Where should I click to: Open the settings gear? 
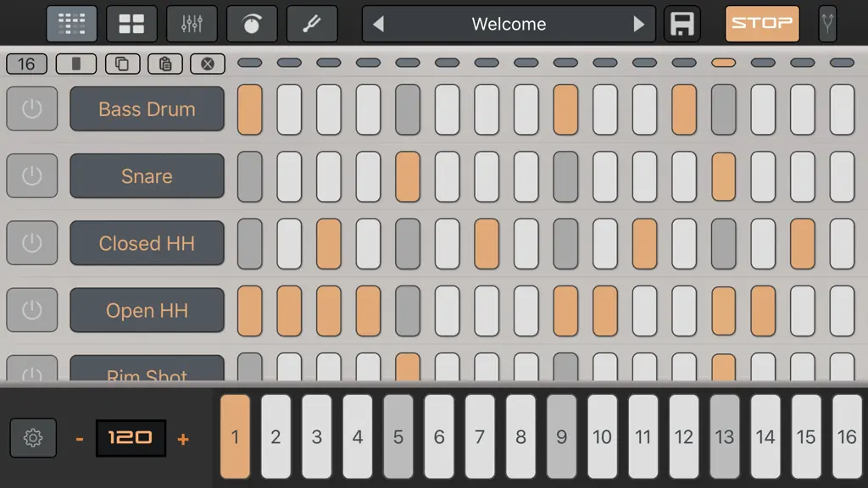33,438
